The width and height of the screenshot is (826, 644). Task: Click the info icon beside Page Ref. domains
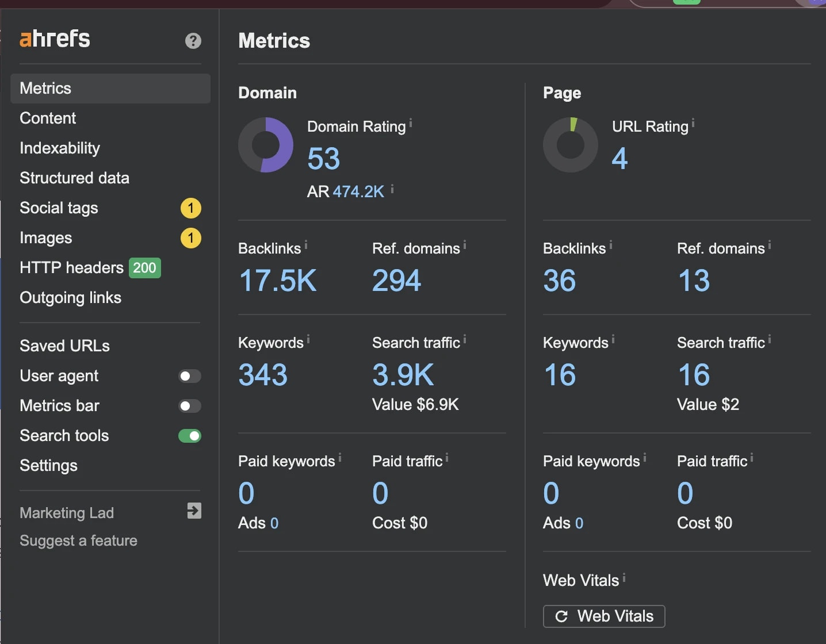click(x=770, y=246)
